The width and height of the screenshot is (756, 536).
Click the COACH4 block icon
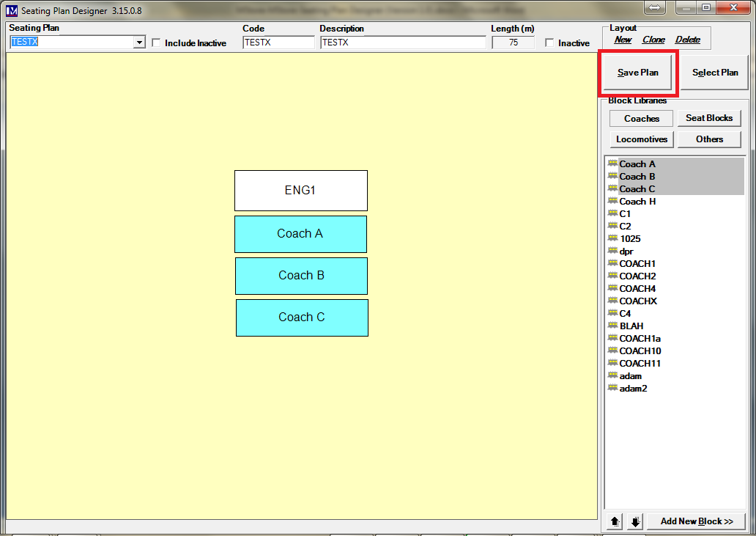point(613,288)
